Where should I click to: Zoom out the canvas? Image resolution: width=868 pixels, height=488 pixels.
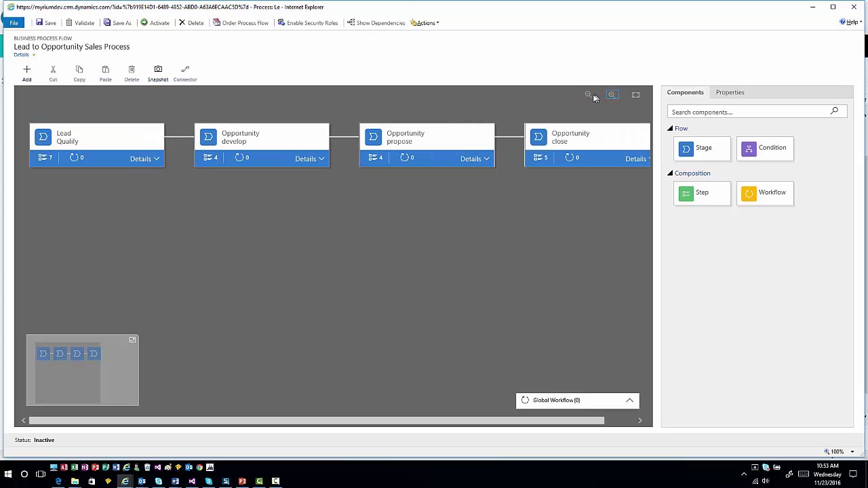coord(588,95)
